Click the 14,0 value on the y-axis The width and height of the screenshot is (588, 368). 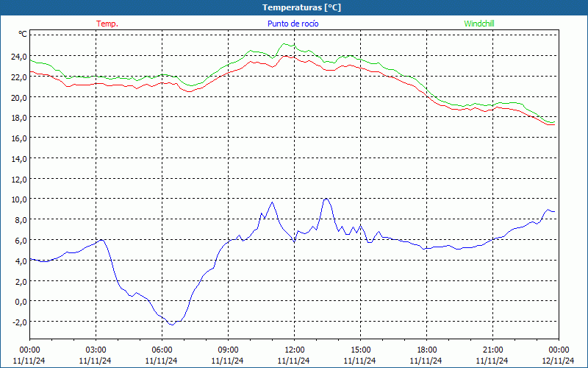[19, 159]
